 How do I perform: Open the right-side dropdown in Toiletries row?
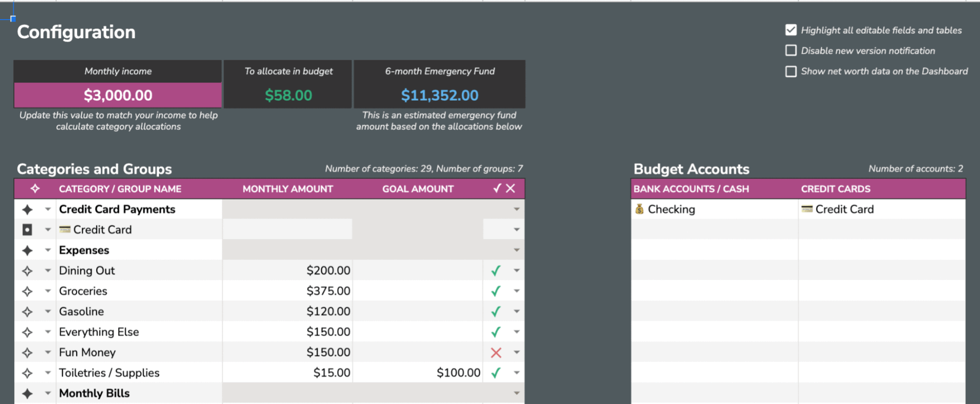click(x=517, y=373)
